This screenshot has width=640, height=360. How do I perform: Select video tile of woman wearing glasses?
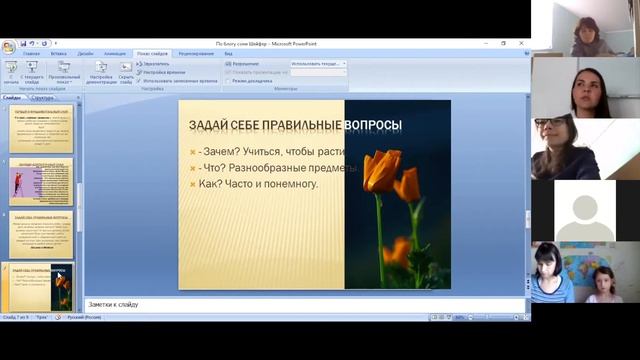coord(586,149)
